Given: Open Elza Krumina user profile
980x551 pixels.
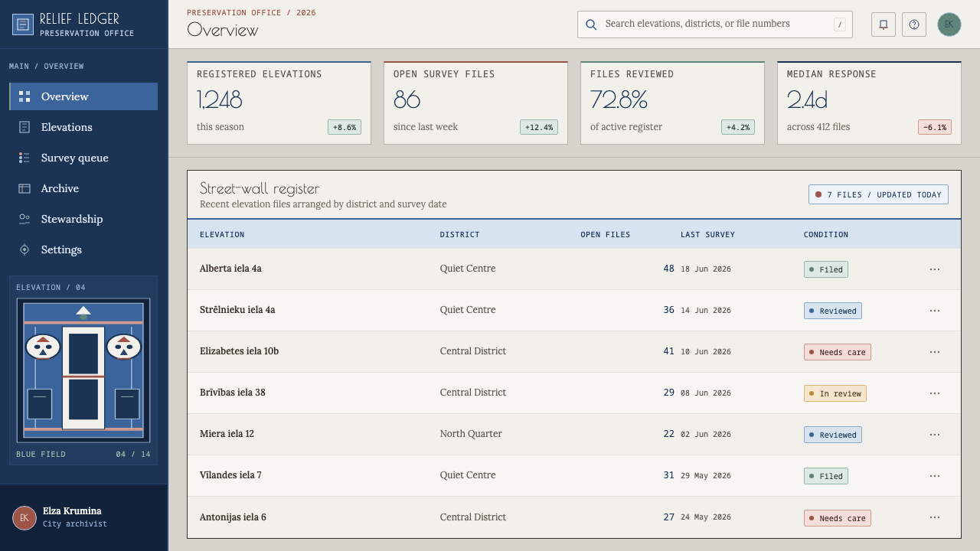Looking at the screenshot, I should 83,518.
